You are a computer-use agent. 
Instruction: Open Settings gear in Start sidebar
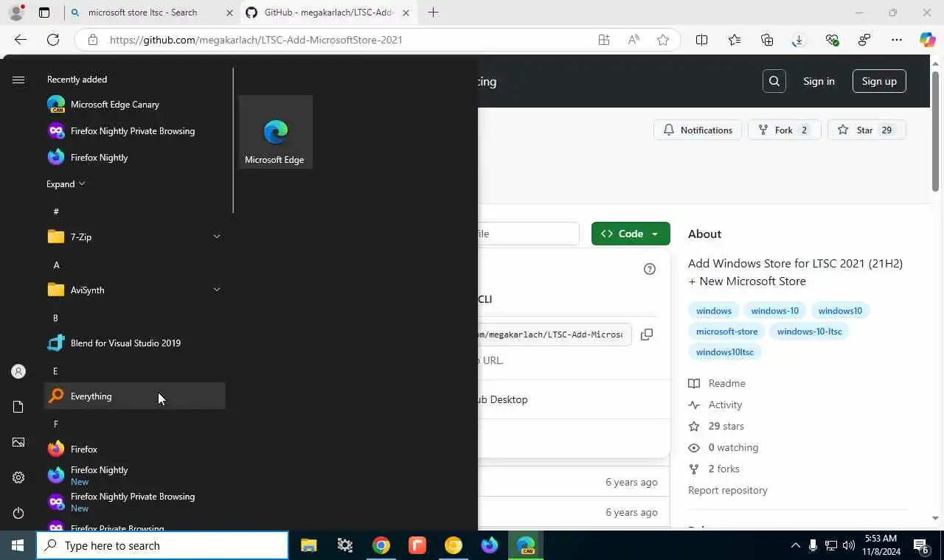tap(18, 477)
